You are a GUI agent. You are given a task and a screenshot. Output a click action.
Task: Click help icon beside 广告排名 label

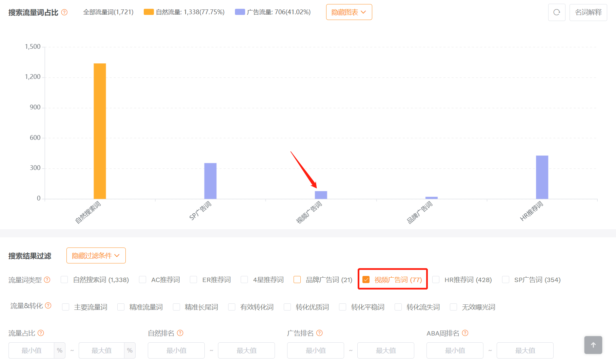pyautogui.click(x=319, y=333)
